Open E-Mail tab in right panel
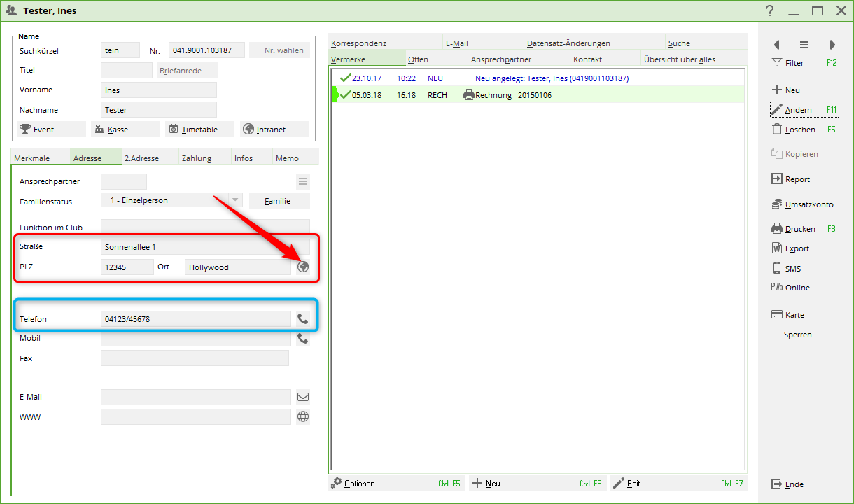Viewport: 854px width, 504px height. tap(483, 43)
